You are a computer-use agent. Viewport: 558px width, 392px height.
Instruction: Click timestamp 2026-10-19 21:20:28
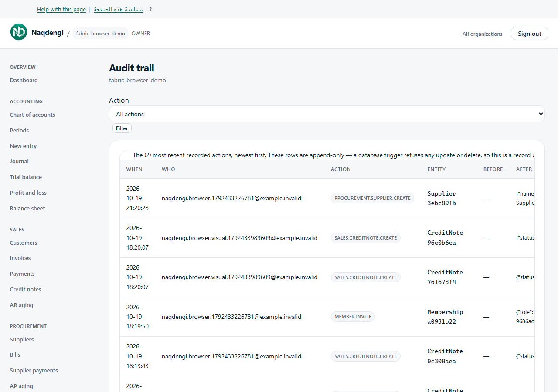point(137,198)
